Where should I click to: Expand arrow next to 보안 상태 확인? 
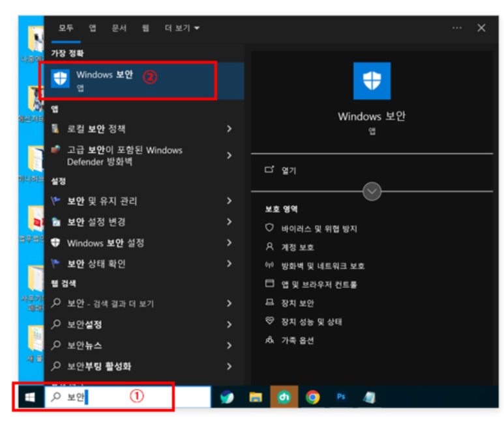pyautogui.click(x=229, y=264)
